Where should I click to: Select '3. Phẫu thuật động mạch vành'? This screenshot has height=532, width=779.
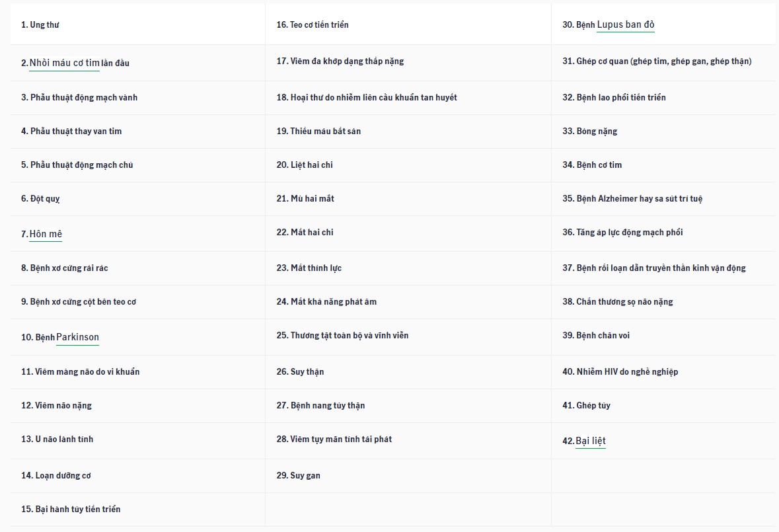pos(79,97)
